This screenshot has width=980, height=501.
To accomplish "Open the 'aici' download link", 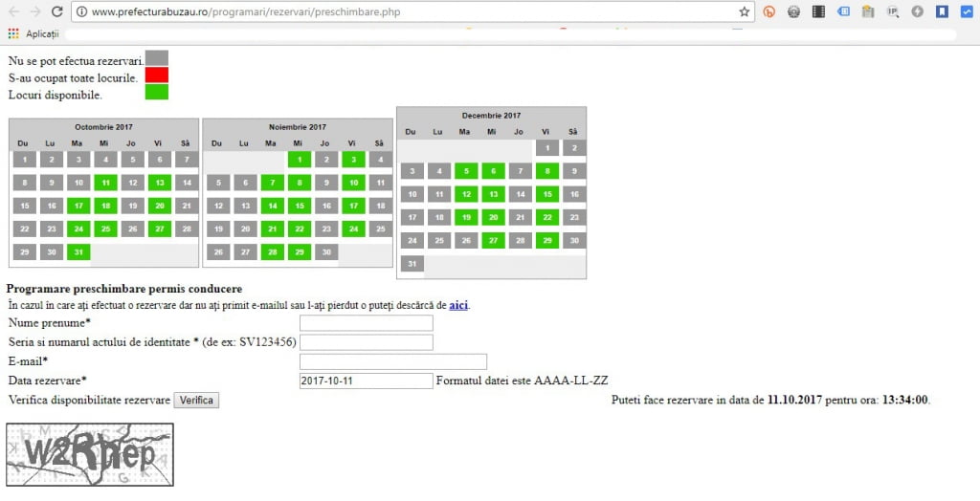I will tap(458, 306).
